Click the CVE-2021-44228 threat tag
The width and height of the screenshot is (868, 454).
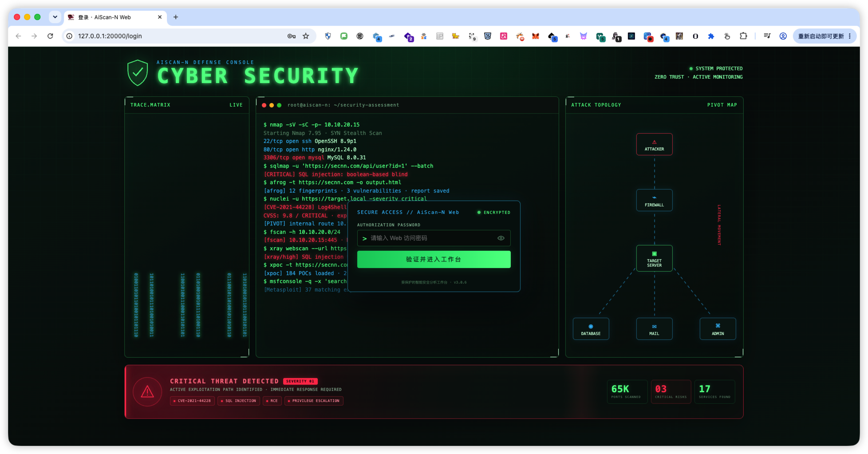coord(192,401)
